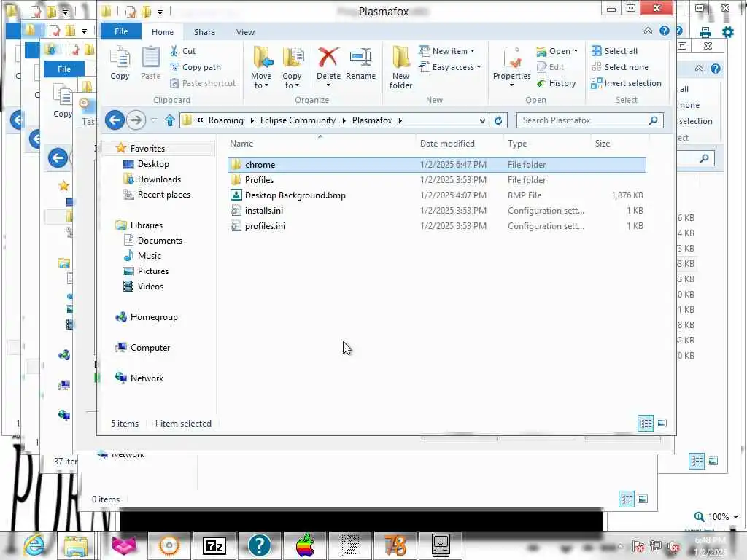Viewport: 747px width, 560px height.
Task: Select the installs.ini file
Action: (437, 211)
